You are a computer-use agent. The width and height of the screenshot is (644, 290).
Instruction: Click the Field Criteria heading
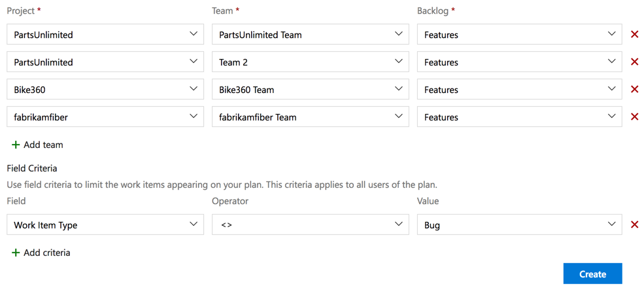click(32, 168)
